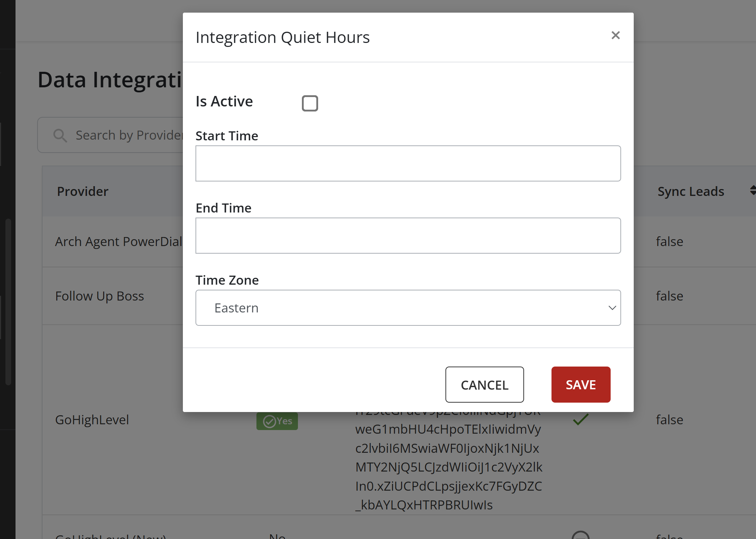Click the Provider column header
756x539 pixels.
point(83,191)
